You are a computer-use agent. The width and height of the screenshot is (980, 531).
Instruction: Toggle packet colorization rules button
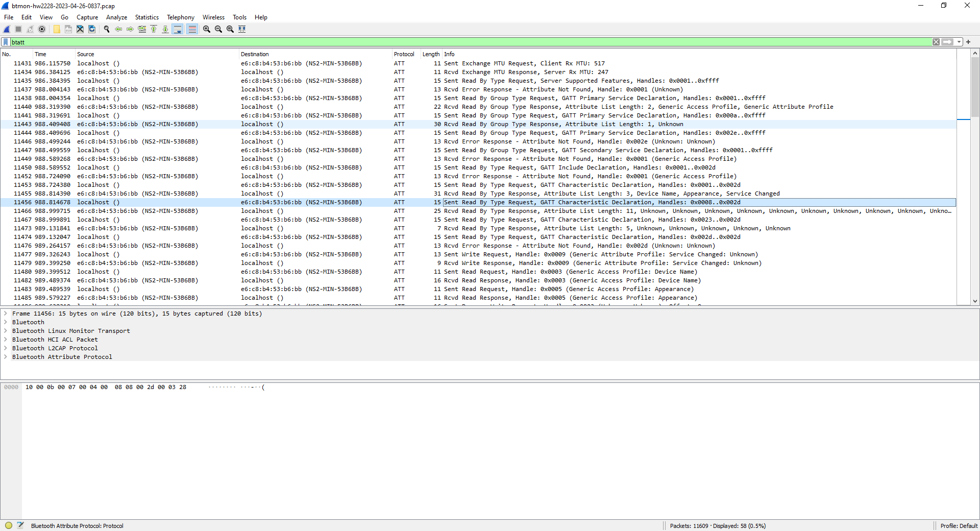192,29
